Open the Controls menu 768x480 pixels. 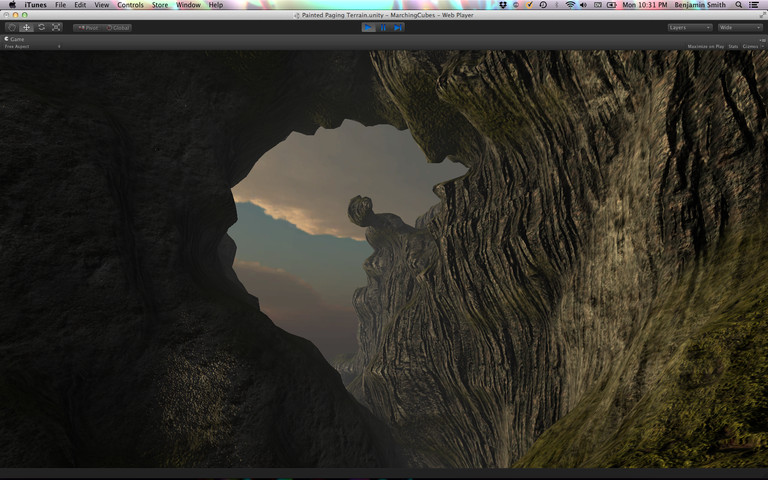click(130, 5)
